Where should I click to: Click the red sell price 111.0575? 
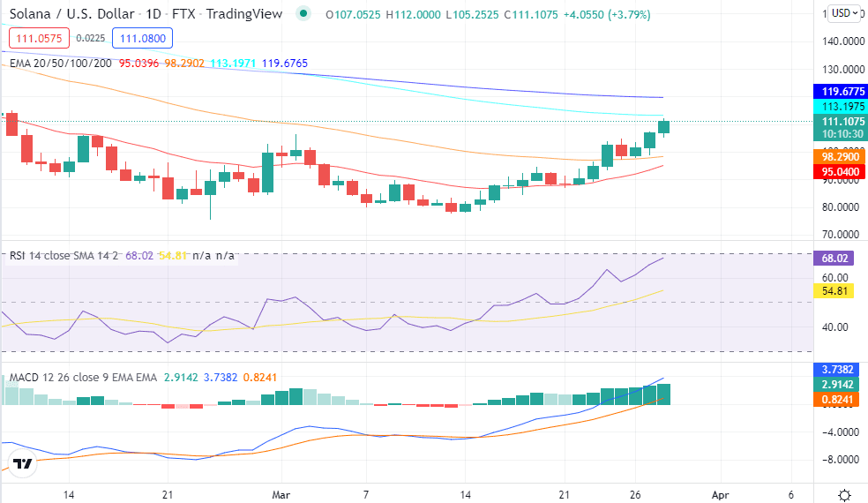[39, 38]
